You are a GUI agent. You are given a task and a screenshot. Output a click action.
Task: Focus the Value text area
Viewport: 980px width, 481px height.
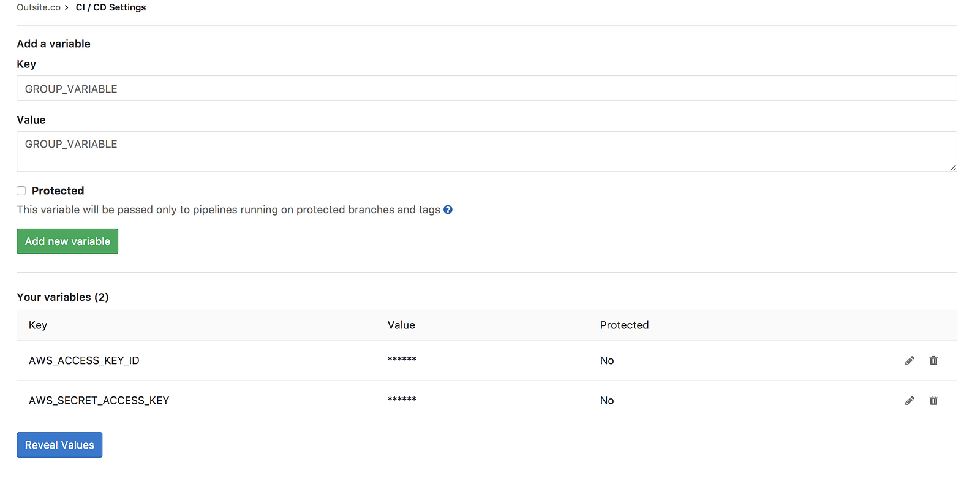coord(486,151)
